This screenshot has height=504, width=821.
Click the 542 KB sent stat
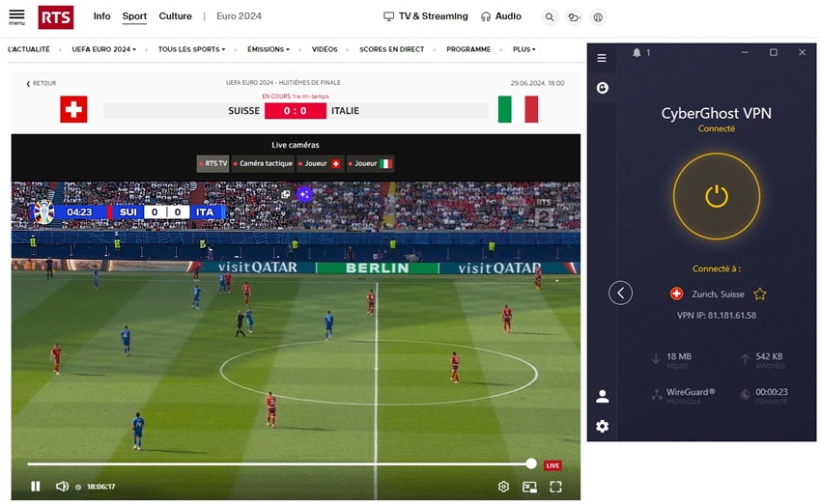pyautogui.click(x=769, y=356)
